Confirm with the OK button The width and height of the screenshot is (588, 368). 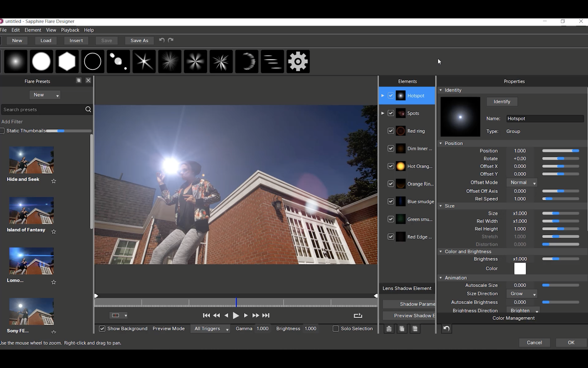click(x=571, y=342)
